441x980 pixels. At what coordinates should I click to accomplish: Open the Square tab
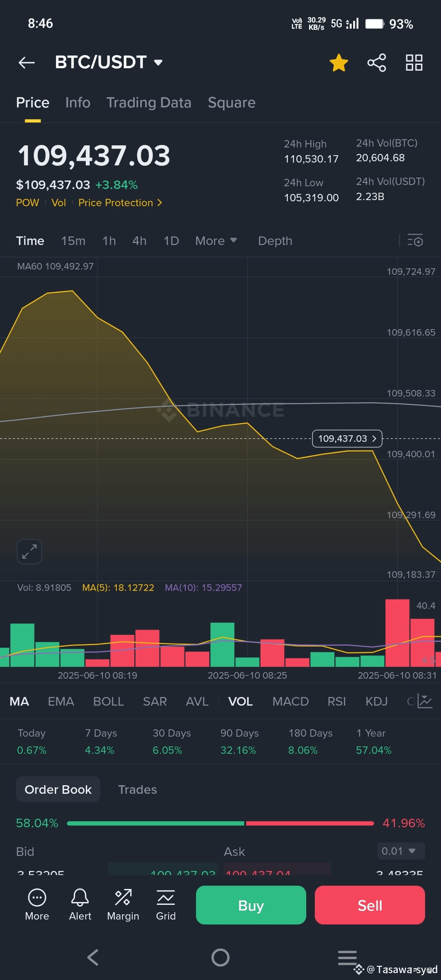pos(232,102)
